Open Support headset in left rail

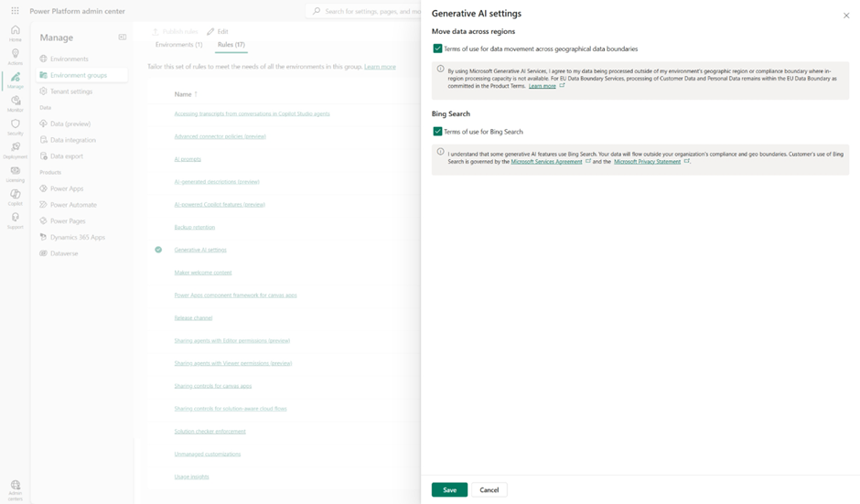tap(16, 221)
